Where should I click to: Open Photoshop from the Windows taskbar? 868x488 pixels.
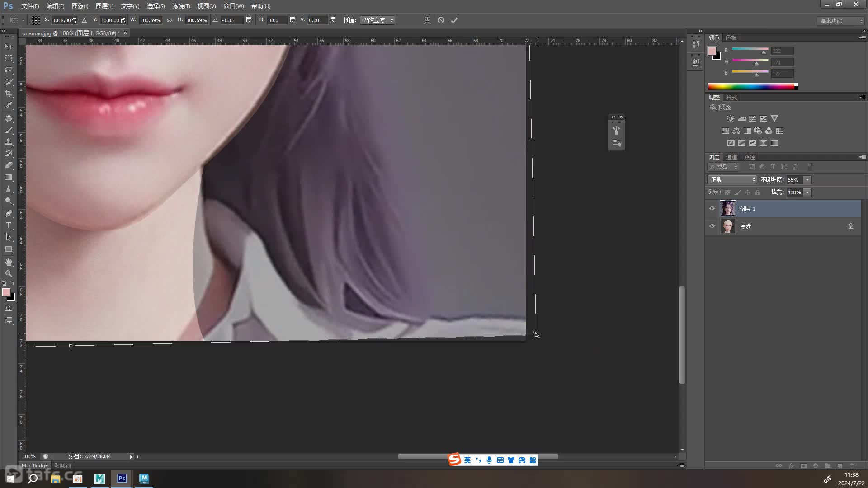click(x=122, y=479)
